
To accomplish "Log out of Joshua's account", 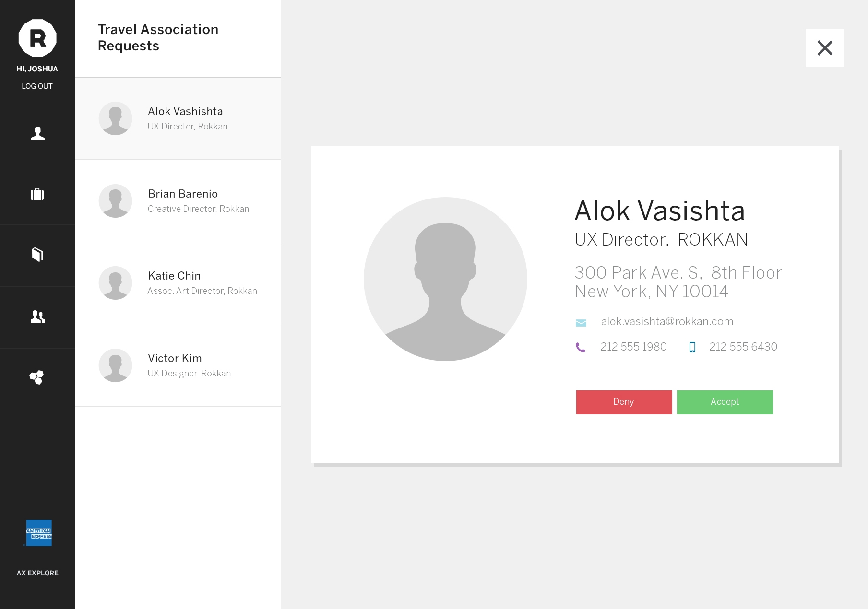I will 37,86.
